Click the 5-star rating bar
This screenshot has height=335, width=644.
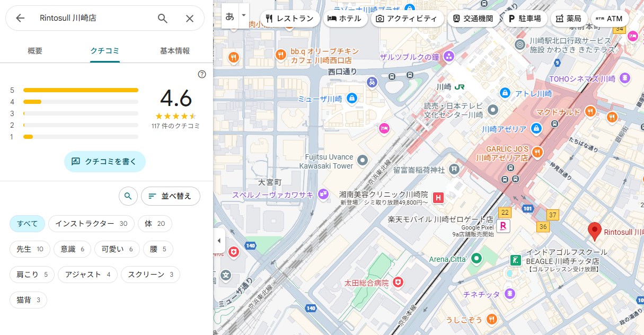[x=81, y=90]
